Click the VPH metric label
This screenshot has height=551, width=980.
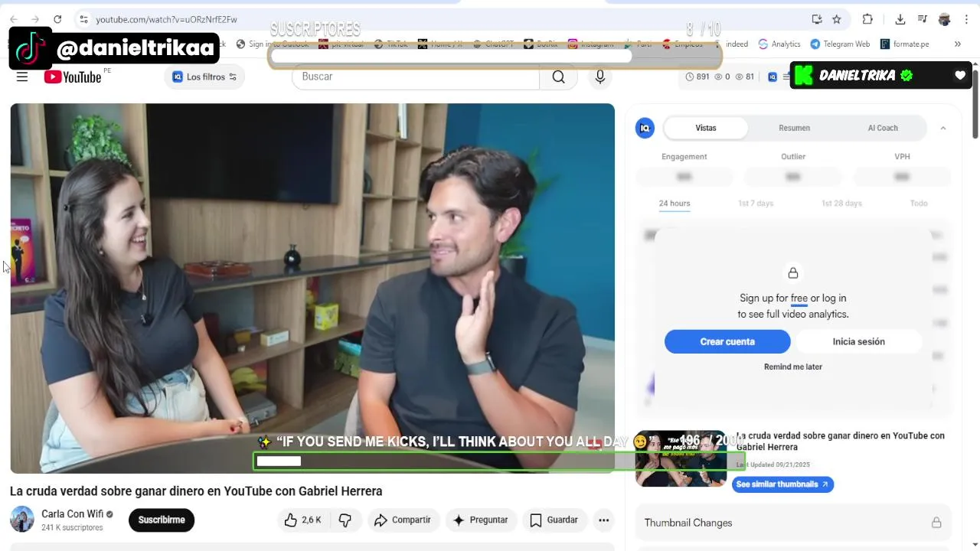point(903,157)
